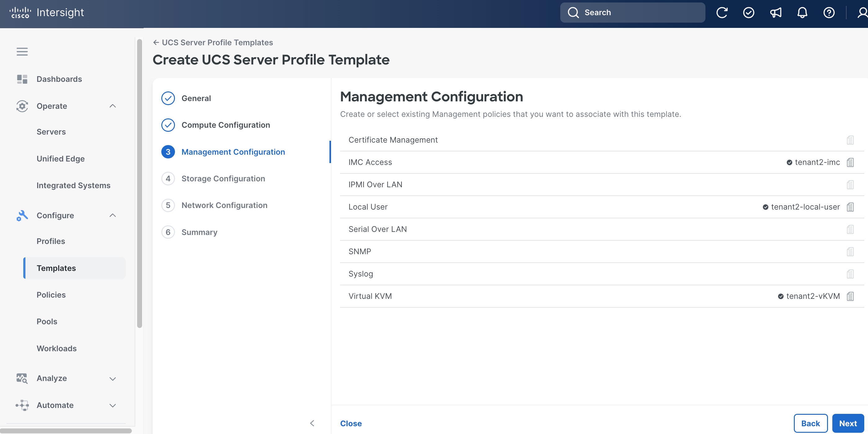Select policy icon for the SNMP row

850,251
